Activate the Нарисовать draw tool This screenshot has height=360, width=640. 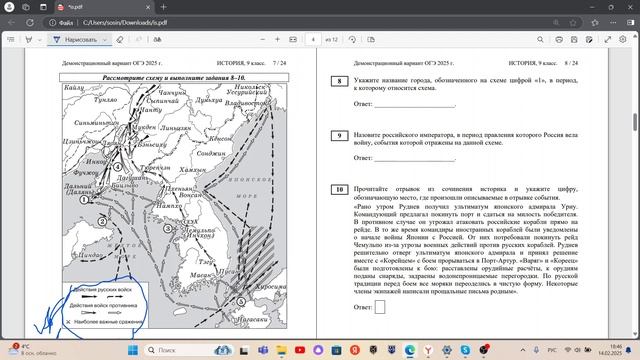(x=75, y=40)
